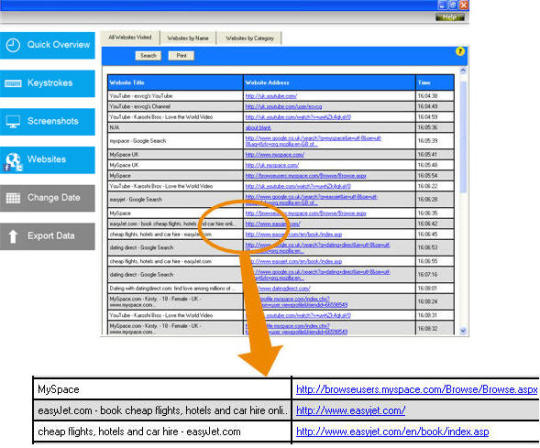The height and width of the screenshot is (448, 540).
Task: Open the Google search link in myspace - Google Search row
Action: pos(313,141)
